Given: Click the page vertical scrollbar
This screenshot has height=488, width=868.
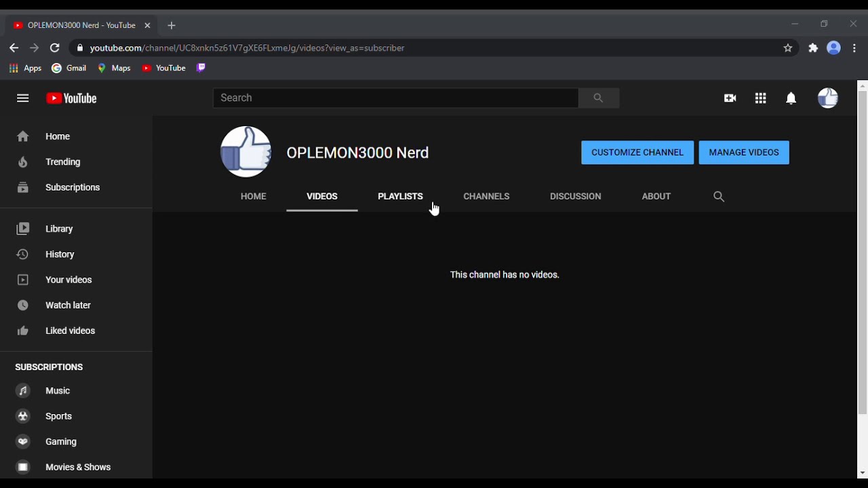Looking at the screenshot, I should point(863,252).
